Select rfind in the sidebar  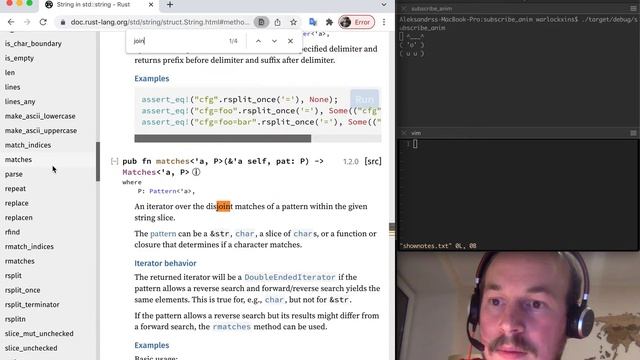[12, 232]
